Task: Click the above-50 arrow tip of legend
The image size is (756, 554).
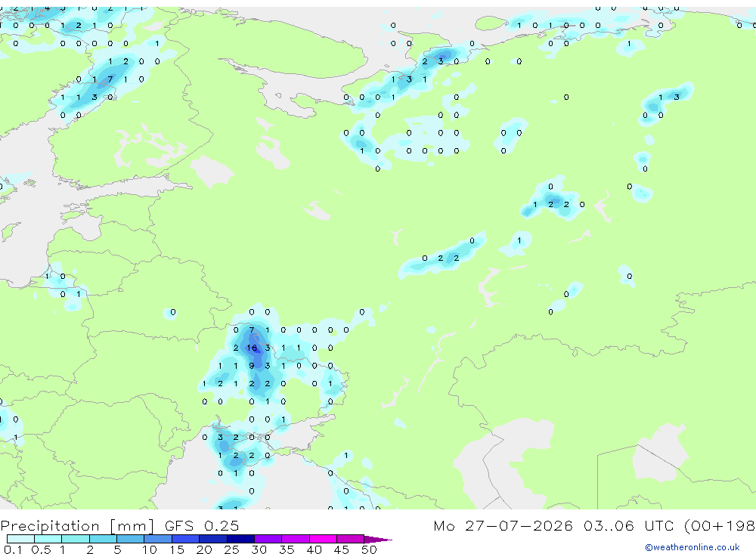Action: [x=379, y=540]
